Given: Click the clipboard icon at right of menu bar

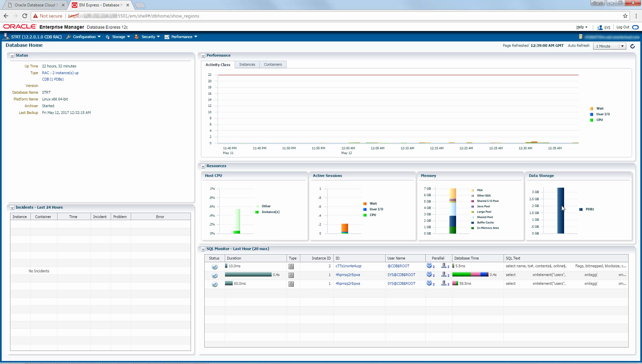Looking at the screenshot, I should click(581, 37).
